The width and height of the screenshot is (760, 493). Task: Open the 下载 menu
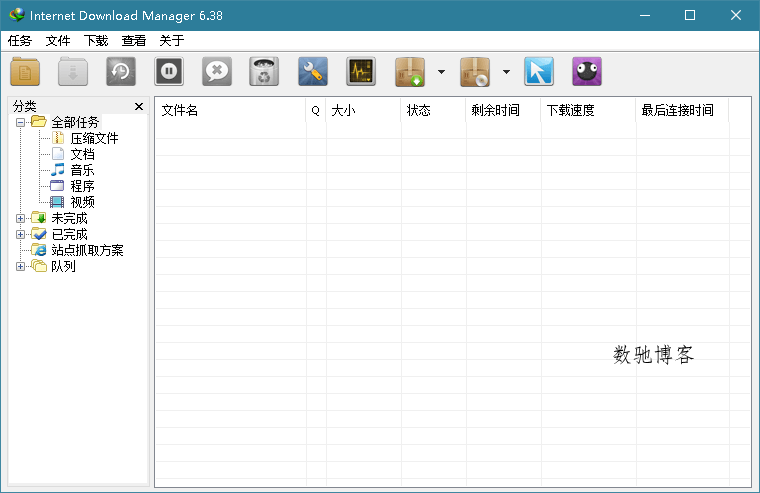[95, 41]
